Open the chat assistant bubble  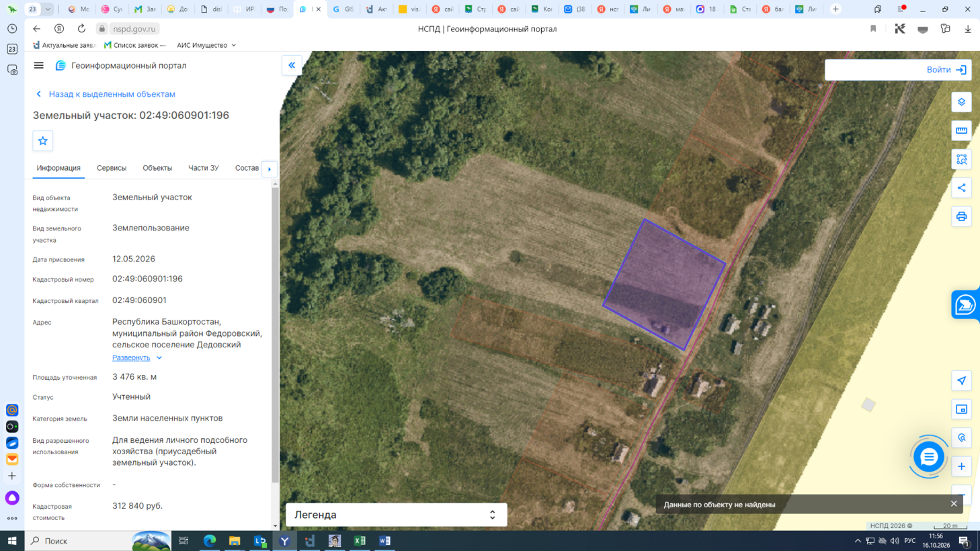click(x=929, y=457)
